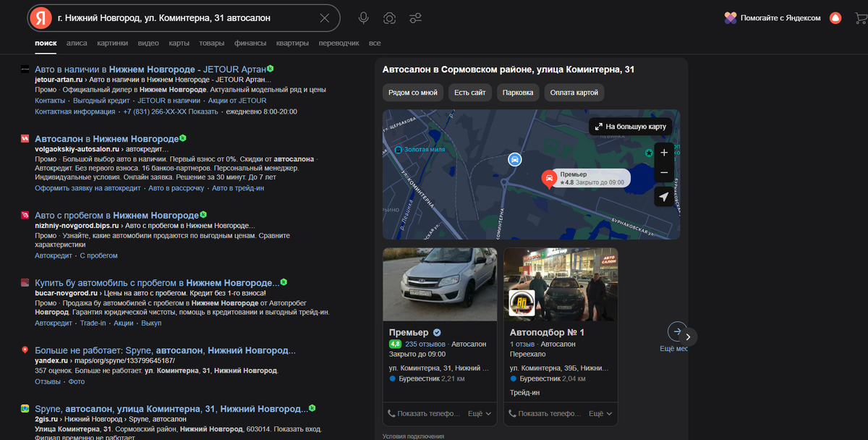Expand Ещё menu on the Автоподбор № 1 card
Image resolution: width=868 pixels, height=440 pixels.
point(600,414)
